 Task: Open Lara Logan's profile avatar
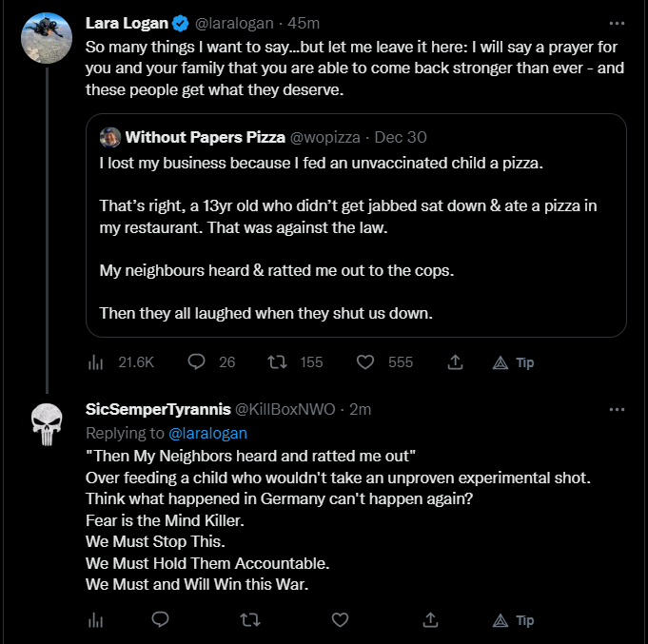(46, 39)
